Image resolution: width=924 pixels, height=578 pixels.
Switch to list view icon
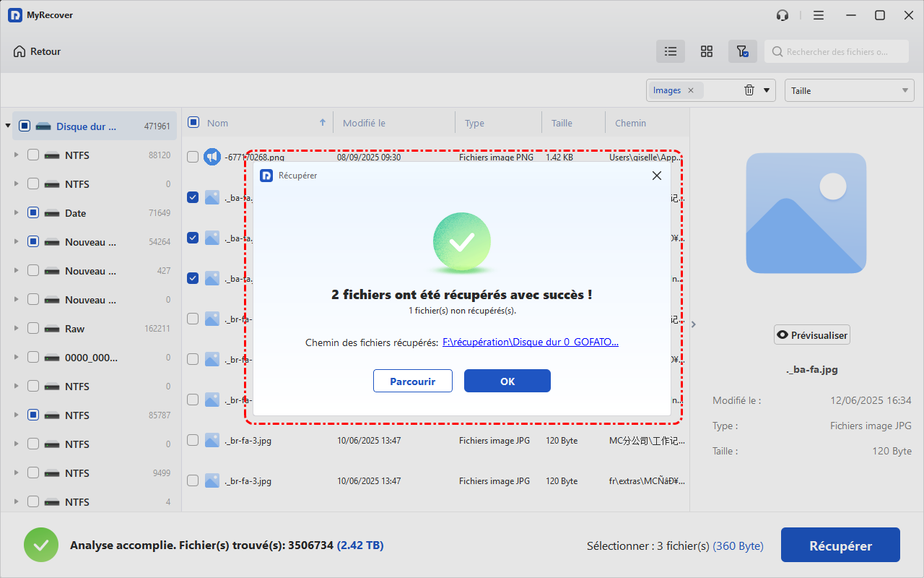point(671,51)
